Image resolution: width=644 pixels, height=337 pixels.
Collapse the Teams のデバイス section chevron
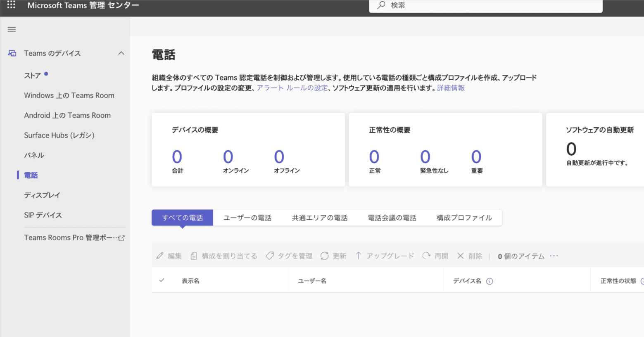click(x=121, y=53)
